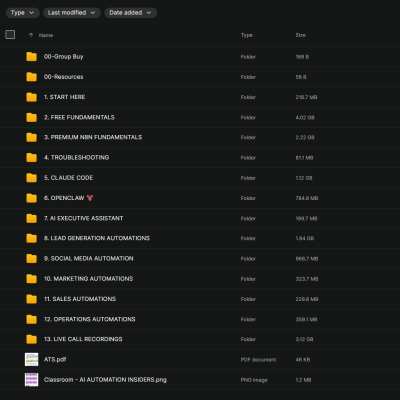
Task: Select the '8. LEAD GENERATION AUTOMATIONS' name
Action: (97, 238)
